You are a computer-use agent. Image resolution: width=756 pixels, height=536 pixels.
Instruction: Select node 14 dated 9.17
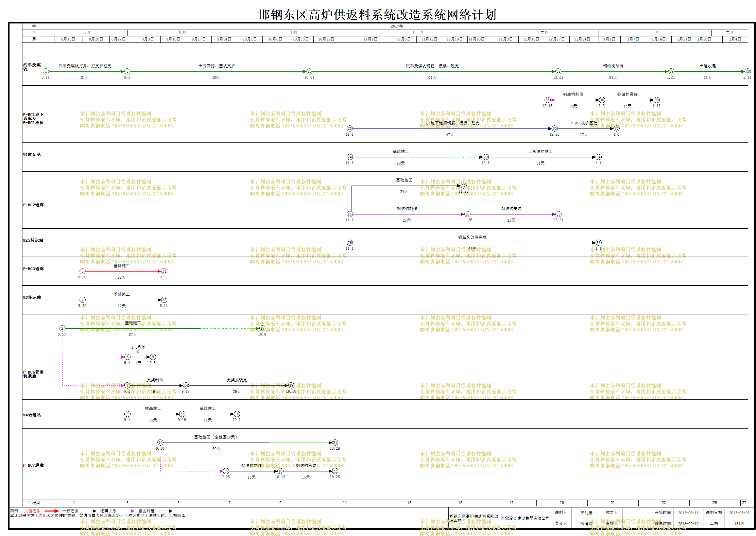[x=186, y=385]
